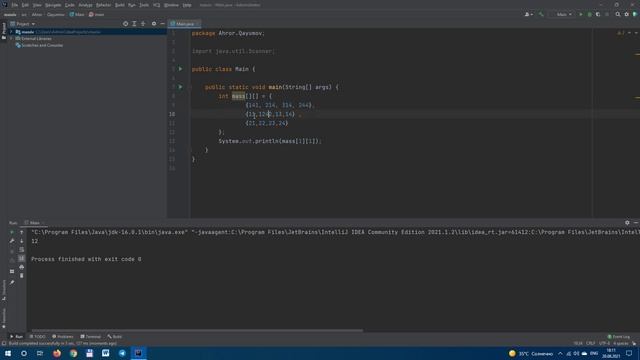Click the green Run button in toolbar

click(x=581, y=14)
